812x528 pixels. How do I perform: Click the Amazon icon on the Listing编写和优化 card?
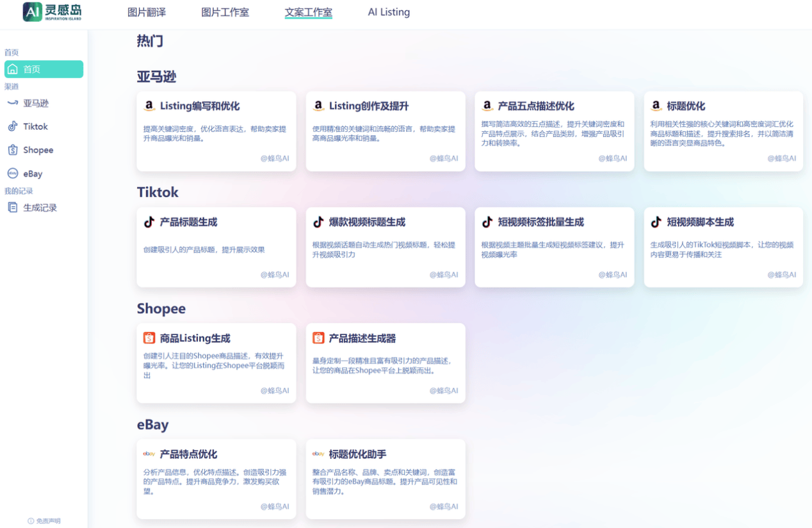149,106
